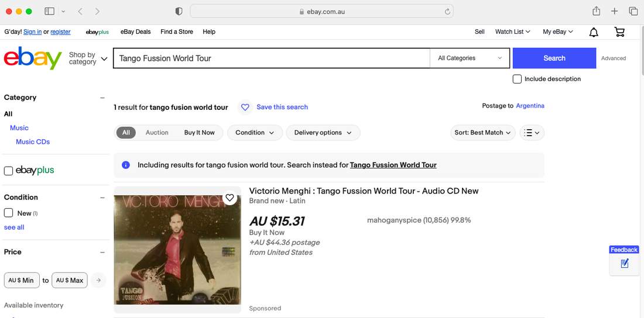Reload the page

447,12
